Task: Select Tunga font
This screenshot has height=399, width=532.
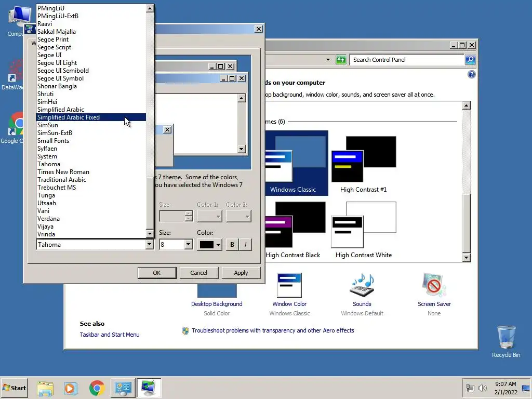Action: coord(91,195)
